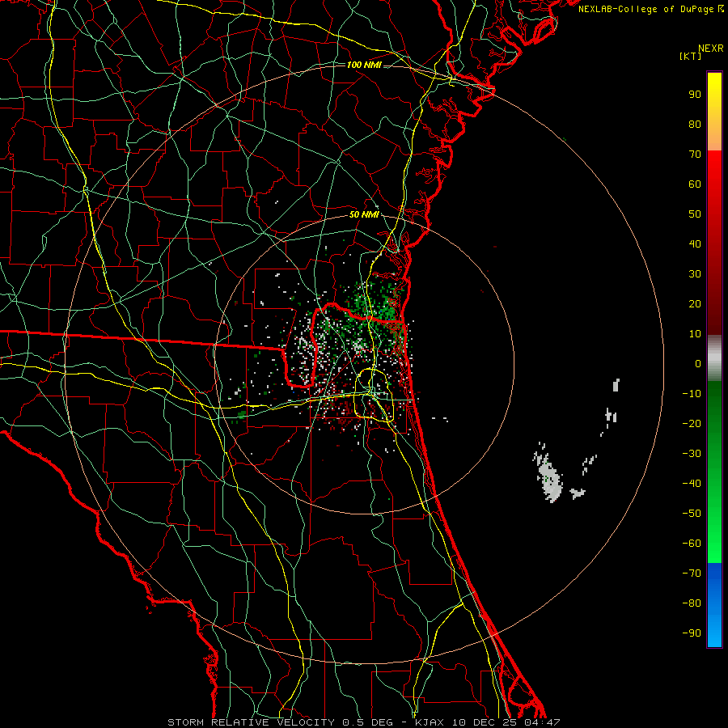
Task: Click the 80 value on the color scale
Action: click(x=695, y=125)
